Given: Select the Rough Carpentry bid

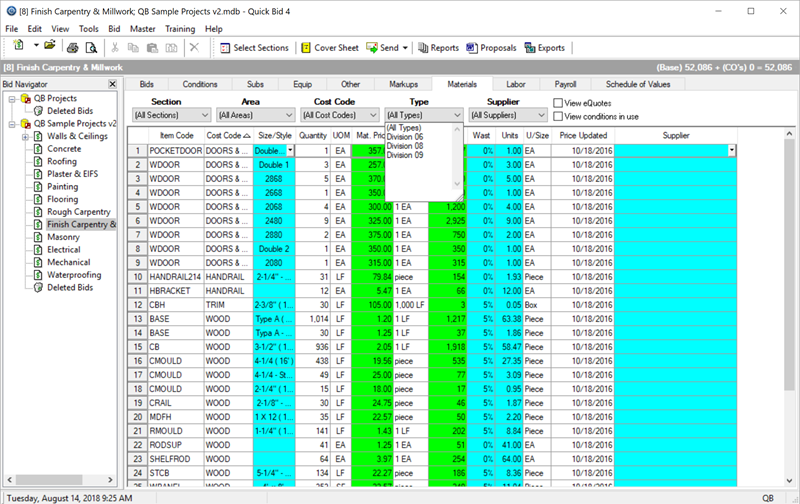Looking at the screenshot, I should pyautogui.click(x=79, y=212).
